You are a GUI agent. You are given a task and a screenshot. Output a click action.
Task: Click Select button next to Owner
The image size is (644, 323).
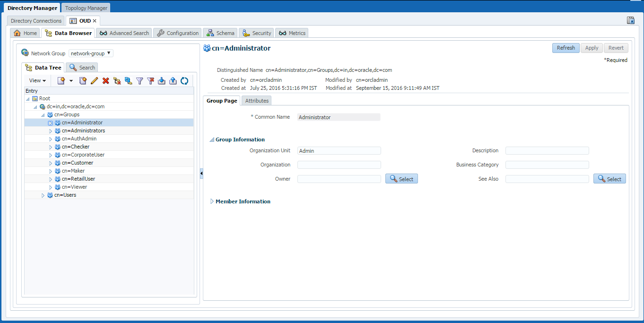tap(401, 179)
